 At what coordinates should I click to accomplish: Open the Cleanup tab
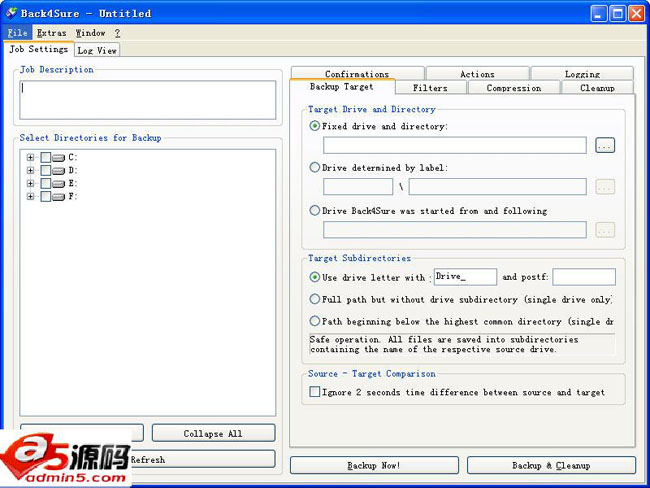tap(597, 87)
